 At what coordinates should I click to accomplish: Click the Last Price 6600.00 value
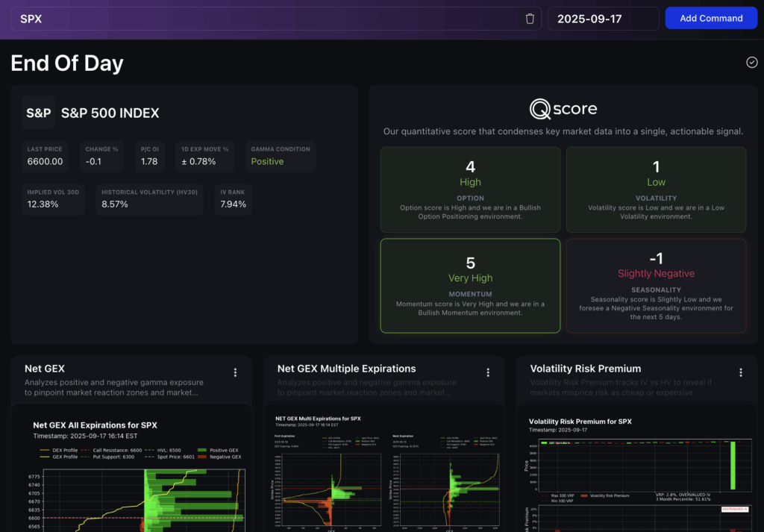tap(45, 161)
